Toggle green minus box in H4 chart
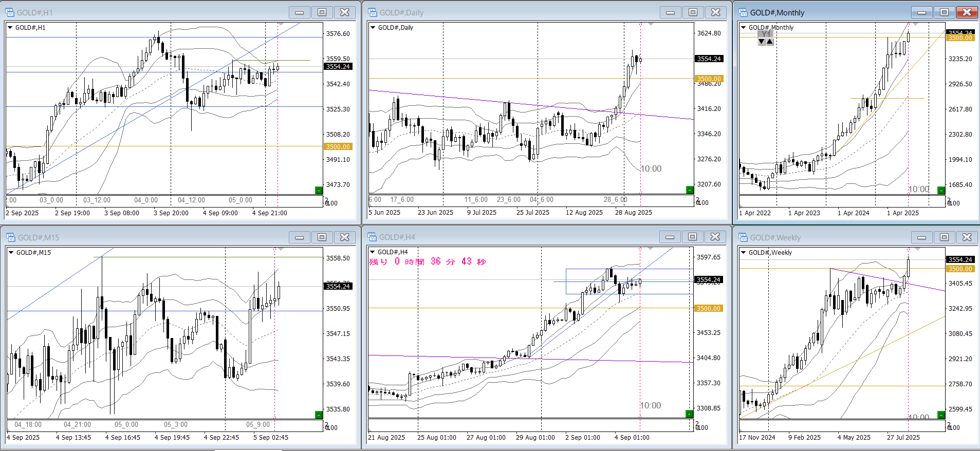The width and height of the screenshot is (980, 451). point(690,414)
